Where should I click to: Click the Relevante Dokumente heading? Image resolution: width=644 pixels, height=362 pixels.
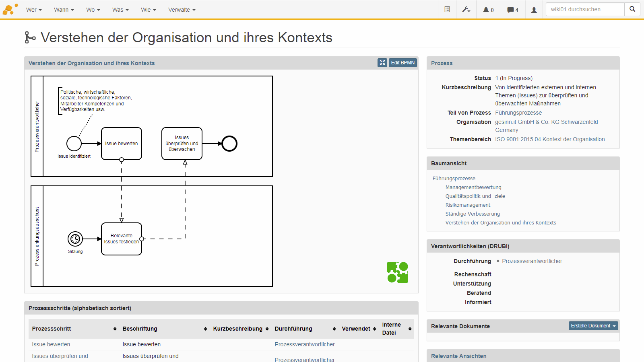tap(460, 326)
